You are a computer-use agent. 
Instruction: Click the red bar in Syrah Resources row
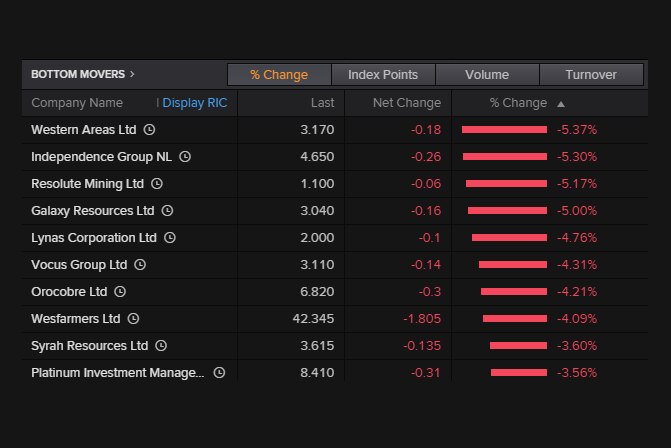point(519,346)
